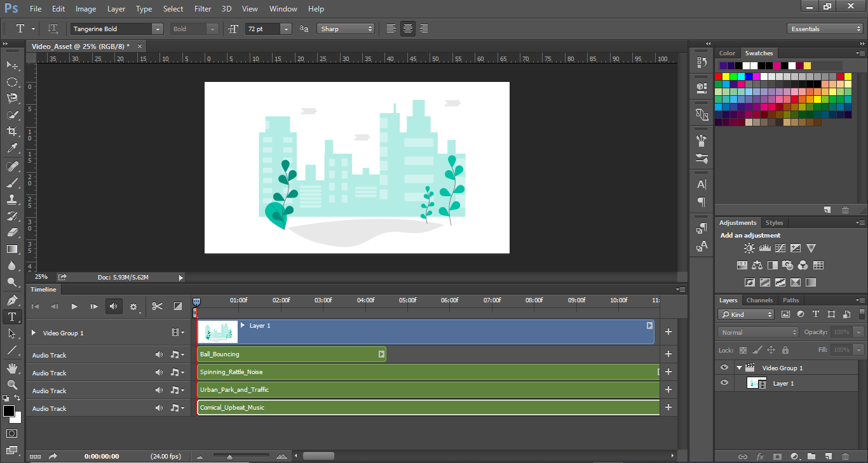
Task: Toggle timeline audio playback speaker
Action: [x=113, y=306]
